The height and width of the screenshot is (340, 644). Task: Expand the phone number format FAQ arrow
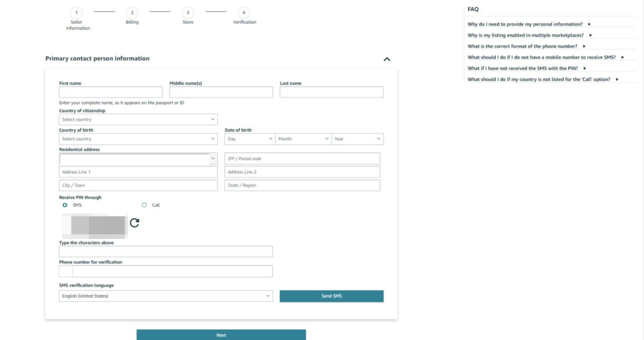tap(584, 46)
